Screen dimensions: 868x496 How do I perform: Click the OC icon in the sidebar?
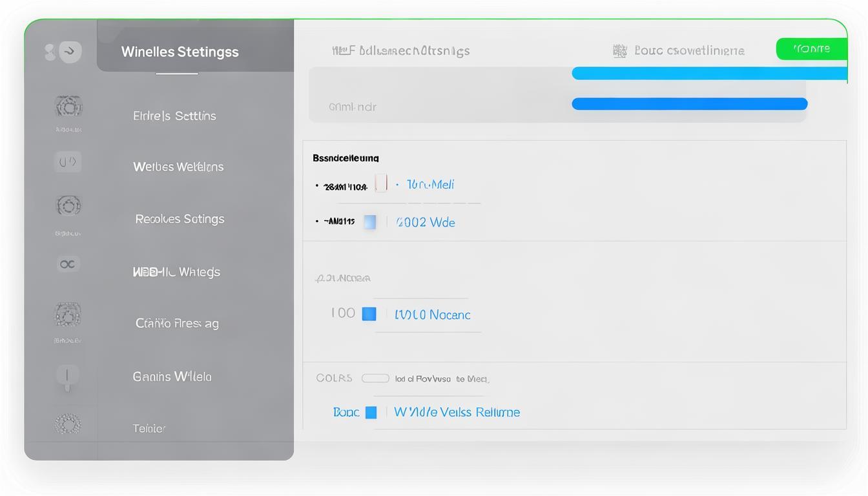[x=67, y=264]
